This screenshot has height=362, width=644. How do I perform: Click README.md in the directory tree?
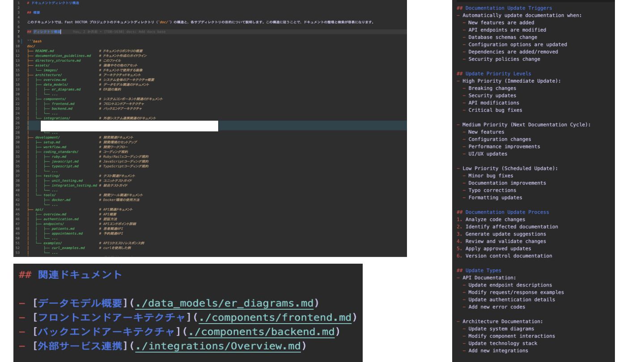[44, 51]
